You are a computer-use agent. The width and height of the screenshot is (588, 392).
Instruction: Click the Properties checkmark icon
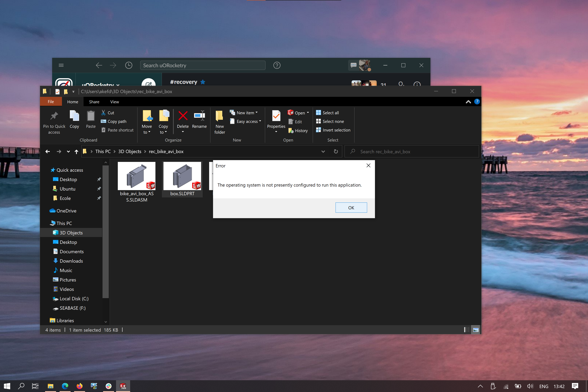coord(276,116)
